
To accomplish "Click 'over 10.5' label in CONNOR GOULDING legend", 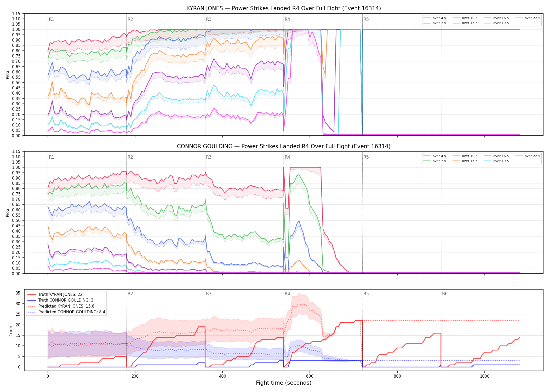I will point(470,156).
